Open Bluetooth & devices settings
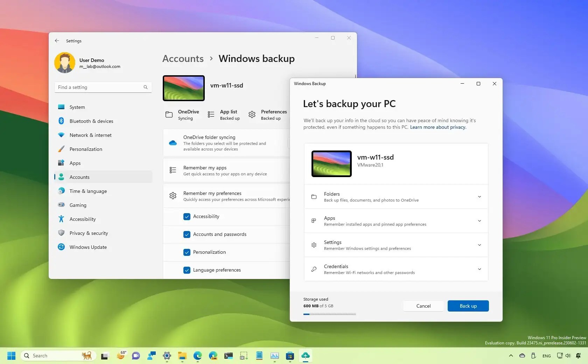 click(x=91, y=121)
